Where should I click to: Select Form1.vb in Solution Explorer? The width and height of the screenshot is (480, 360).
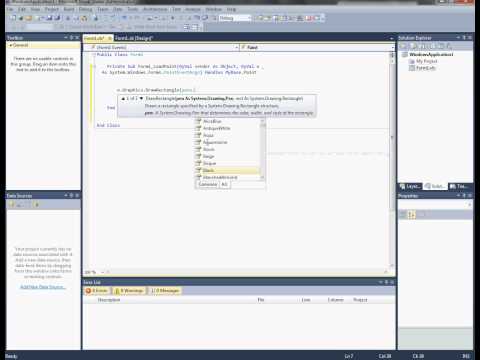(x=425, y=68)
